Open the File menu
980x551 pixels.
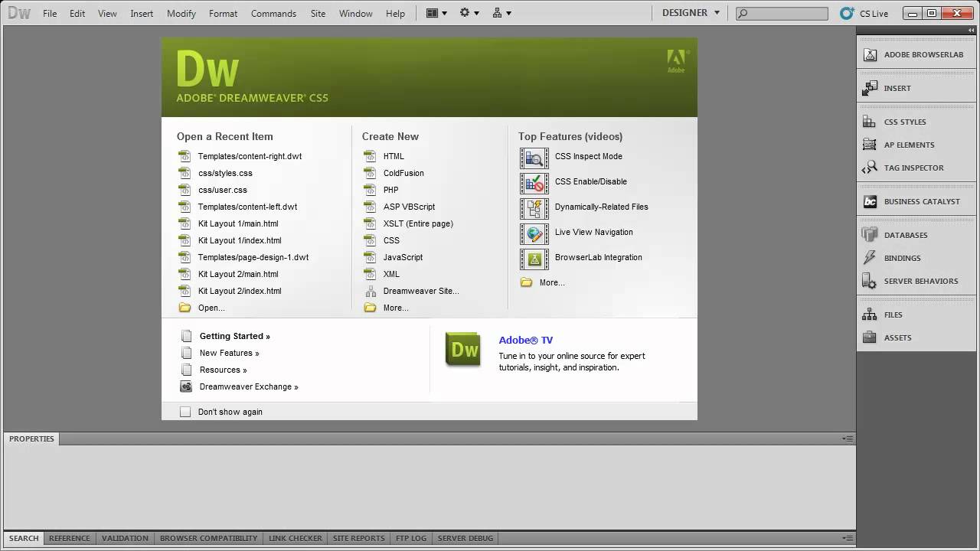click(50, 13)
